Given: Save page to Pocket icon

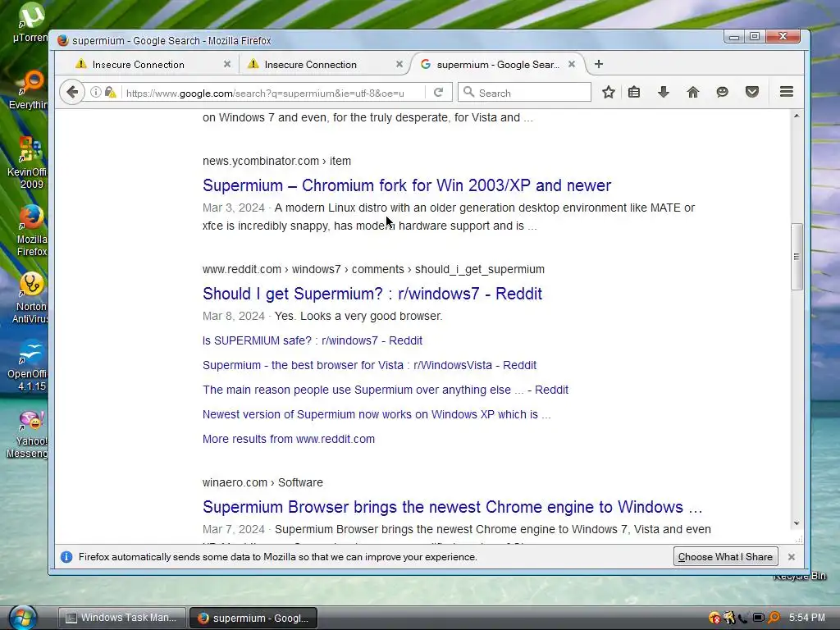Looking at the screenshot, I should (x=752, y=92).
